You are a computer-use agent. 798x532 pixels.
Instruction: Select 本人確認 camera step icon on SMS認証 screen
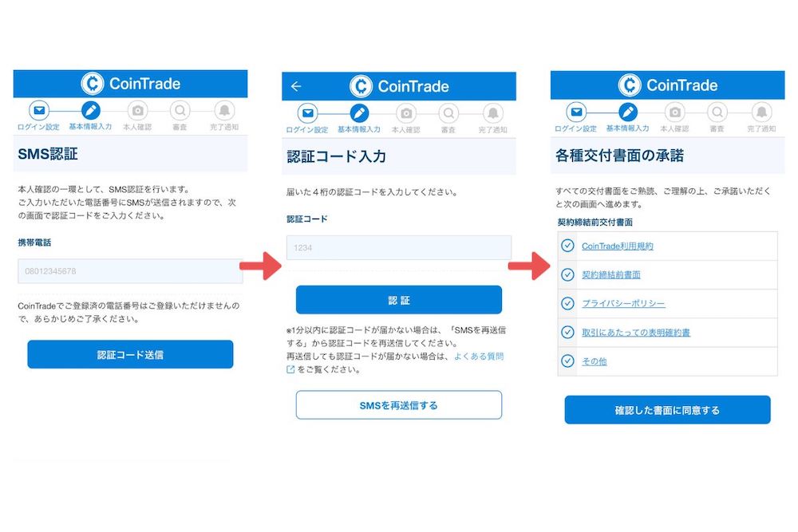[x=137, y=110]
